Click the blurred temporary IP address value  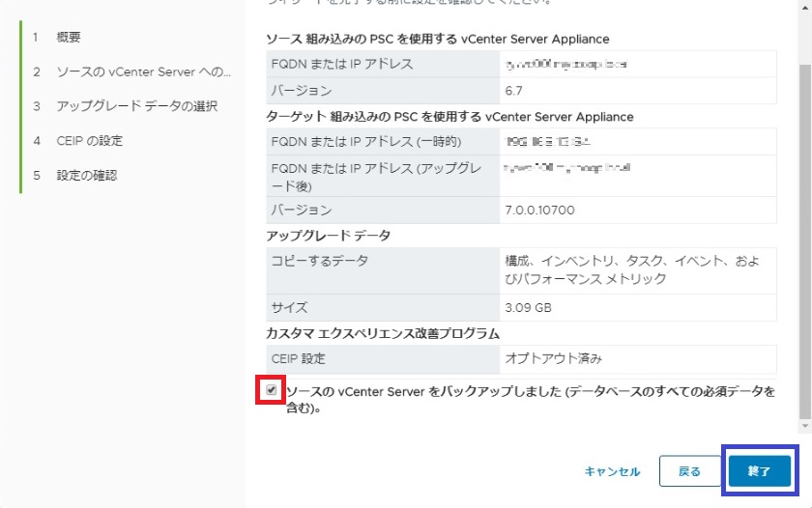coord(548,142)
